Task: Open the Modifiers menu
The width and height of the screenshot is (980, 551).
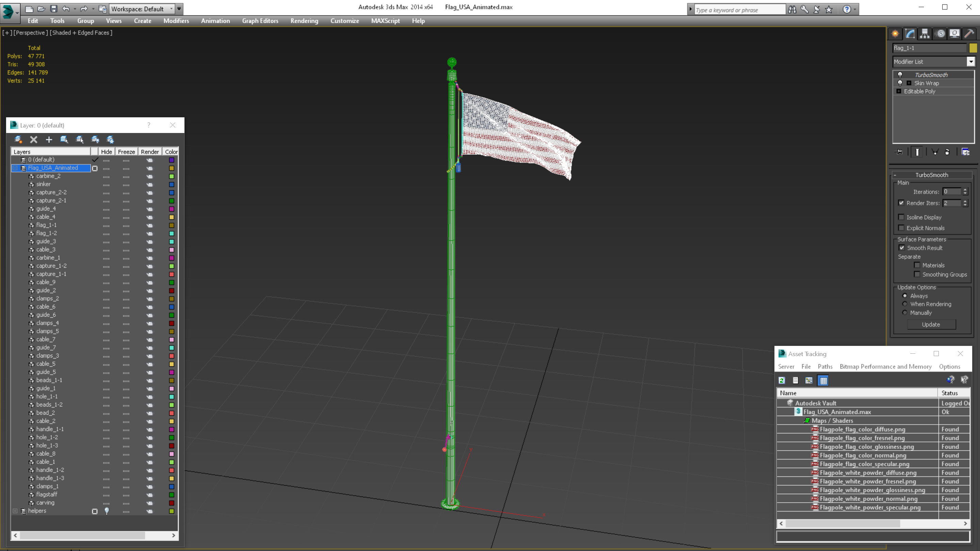Action: point(176,21)
